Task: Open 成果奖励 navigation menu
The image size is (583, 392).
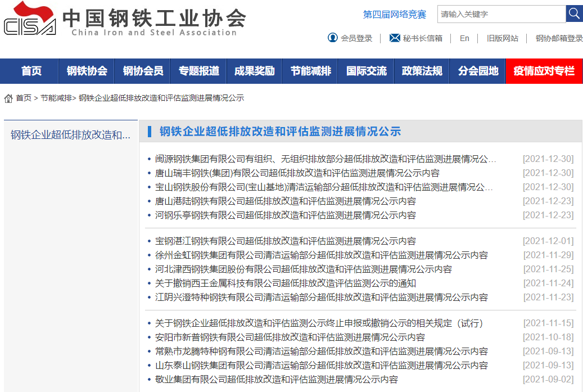Action: click(254, 71)
